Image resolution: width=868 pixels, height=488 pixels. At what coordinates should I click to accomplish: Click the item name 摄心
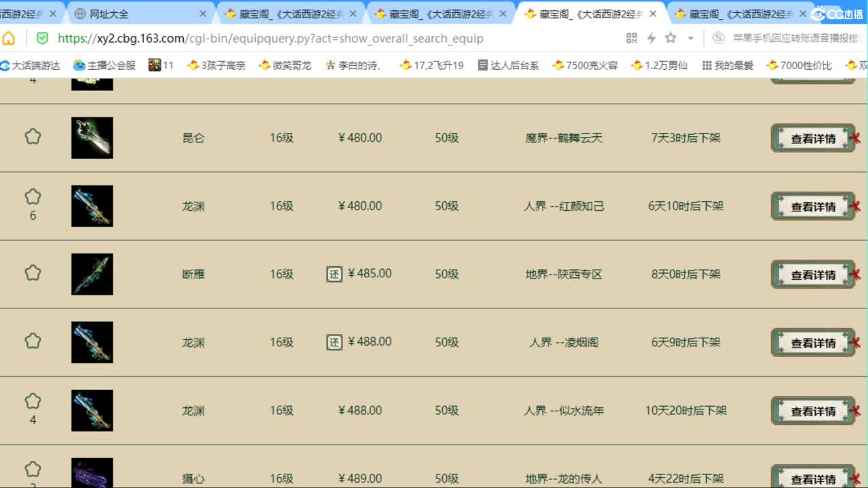pos(193,479)
